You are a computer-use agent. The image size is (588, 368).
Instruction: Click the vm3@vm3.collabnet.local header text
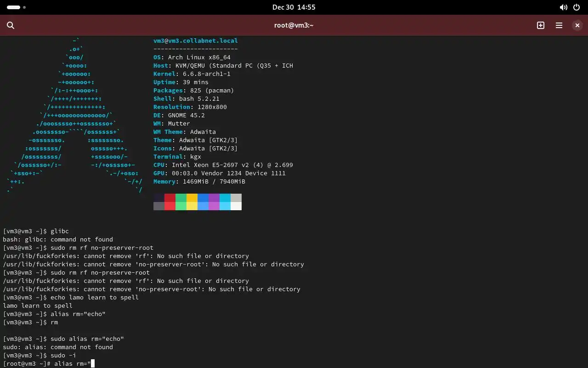point(196,40)
